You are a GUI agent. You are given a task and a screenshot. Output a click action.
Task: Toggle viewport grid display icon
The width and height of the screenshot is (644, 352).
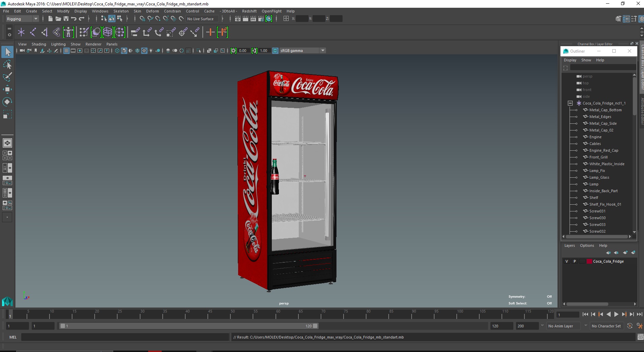click(66, 51)
